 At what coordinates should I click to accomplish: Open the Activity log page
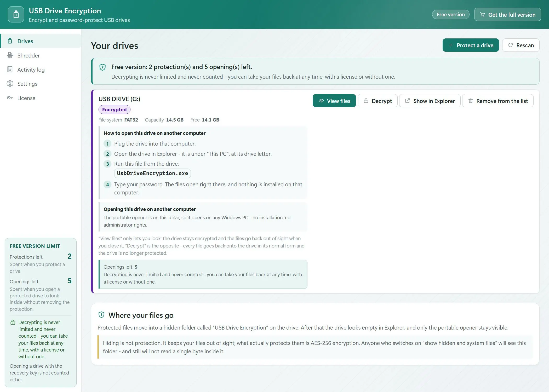(41, 70)
